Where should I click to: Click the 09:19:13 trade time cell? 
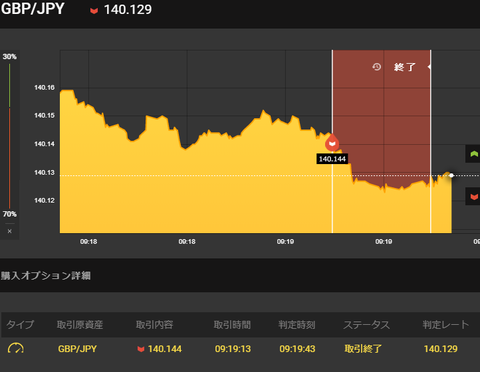(x=233, y=349)
